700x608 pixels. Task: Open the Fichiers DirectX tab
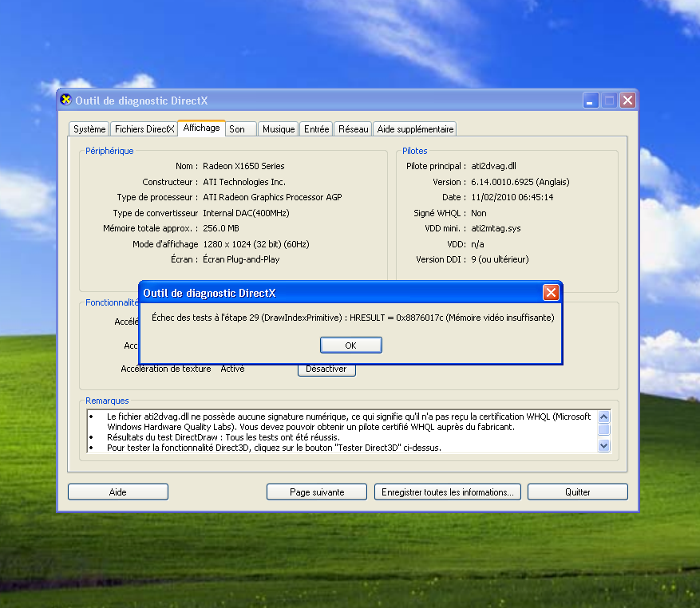pos(144,129)
